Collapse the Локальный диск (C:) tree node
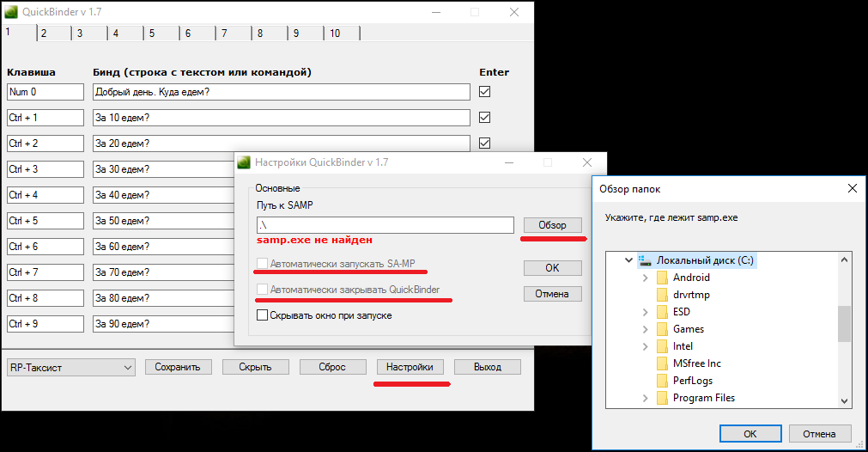 coord(629,260)
